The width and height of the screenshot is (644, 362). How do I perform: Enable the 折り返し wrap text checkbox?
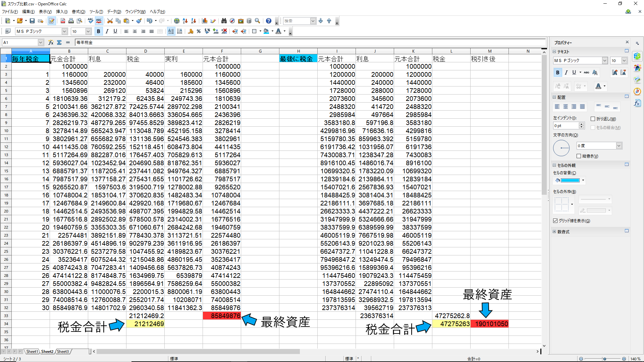pyautogui.click(x=593, y=119)
